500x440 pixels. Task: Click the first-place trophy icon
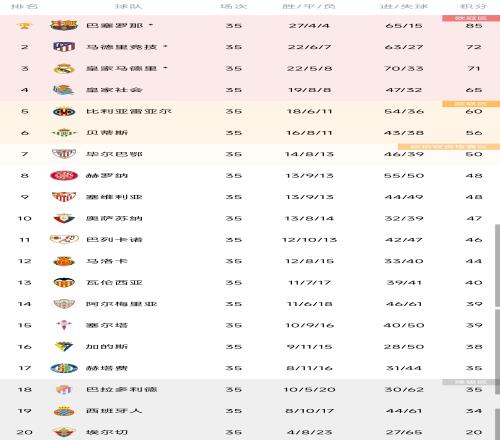click(x=24, y=25)
